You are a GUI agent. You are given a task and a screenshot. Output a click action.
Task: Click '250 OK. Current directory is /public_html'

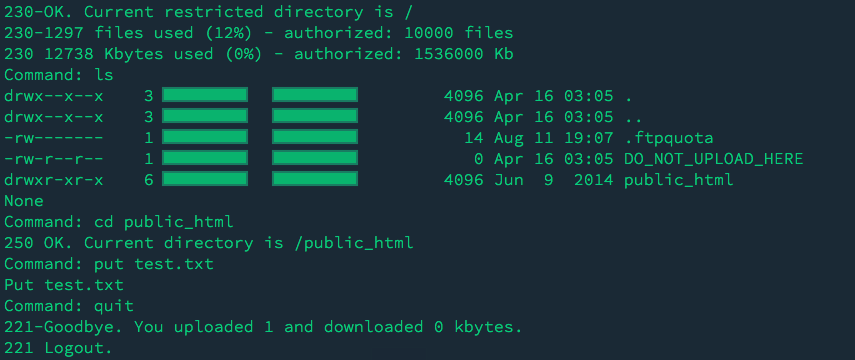(208, 243)
